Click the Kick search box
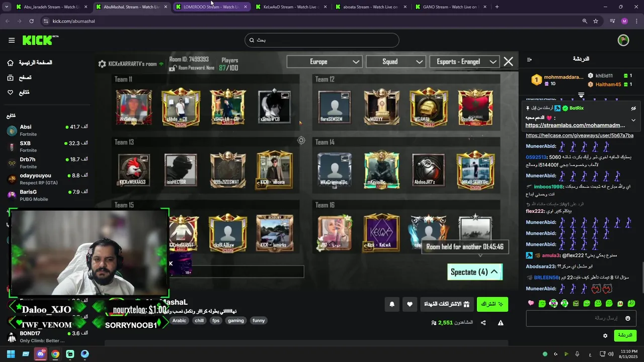This screenshot has width=644, height=362. point(322,40)
